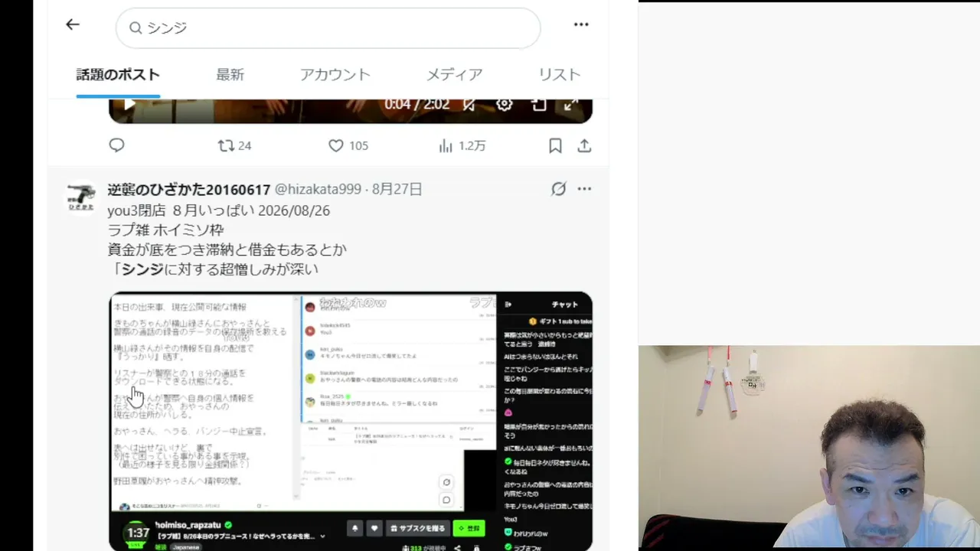Like the post with 105 likes
The width and height of the screenshot is (980, 551).
[x=348, y=145]
